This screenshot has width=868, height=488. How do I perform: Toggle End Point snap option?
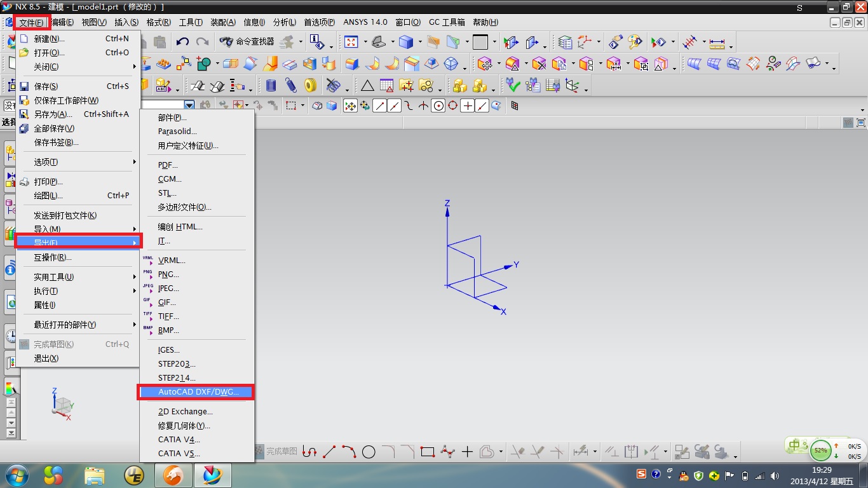point(379,106)
